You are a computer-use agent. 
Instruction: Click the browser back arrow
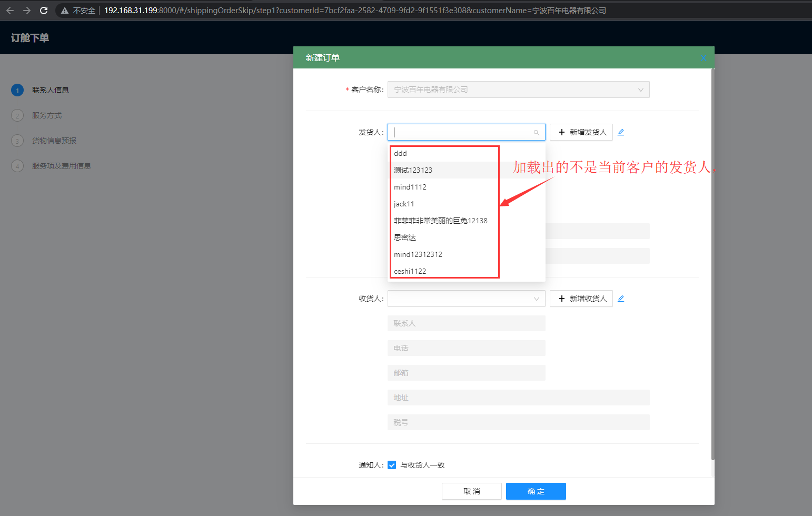pyautogui.click(x=10, y=11)
